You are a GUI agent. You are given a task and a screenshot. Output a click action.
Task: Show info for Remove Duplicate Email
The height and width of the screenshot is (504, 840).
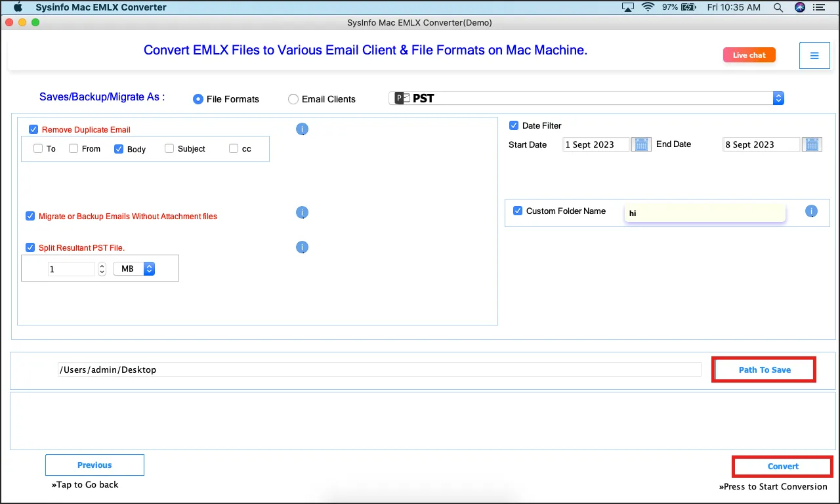pyautogui.click(x=302, y=129)
